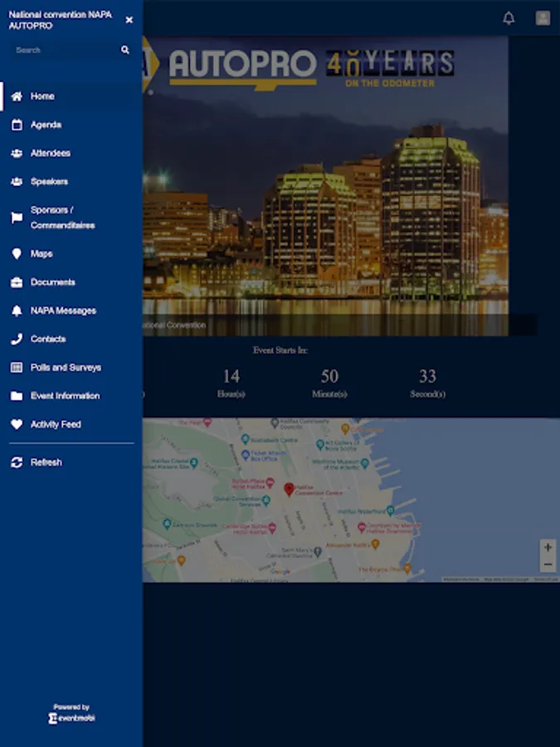Open Sponsors / Commanditaires menu item

coord(71,217)
